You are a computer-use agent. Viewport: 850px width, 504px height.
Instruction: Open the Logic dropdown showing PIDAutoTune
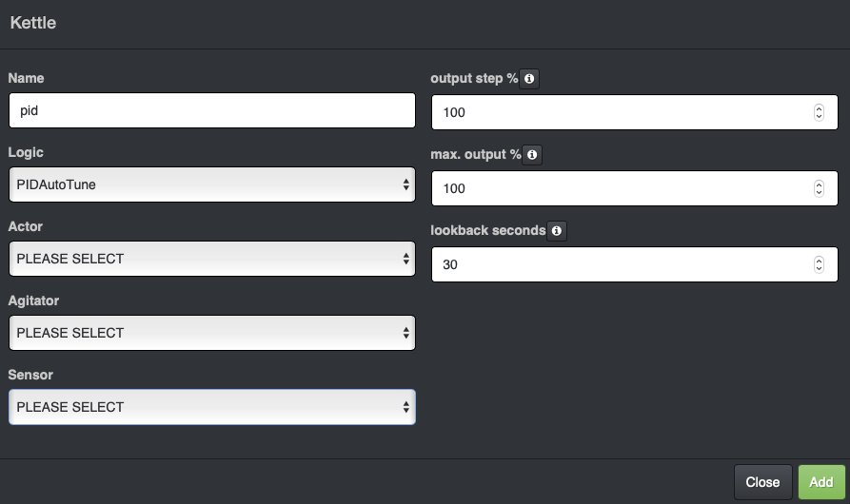211,184
